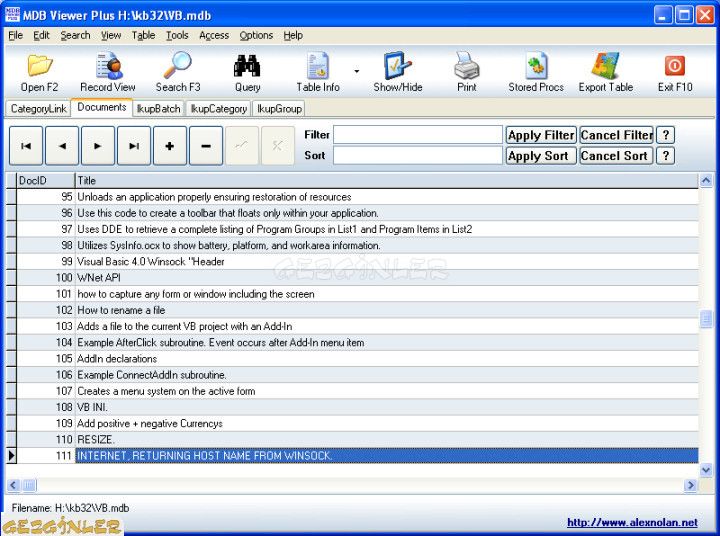Screen dimensions: 720x536
Task: Click the DocID column header
Action: tap(45, 181)
